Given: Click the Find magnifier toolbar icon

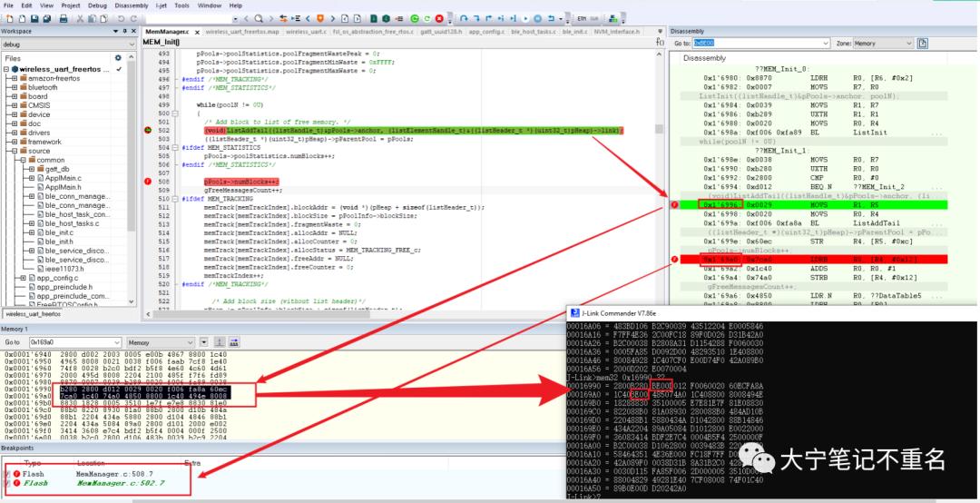Looking at the screenshot, I should (x=259, y=19).
